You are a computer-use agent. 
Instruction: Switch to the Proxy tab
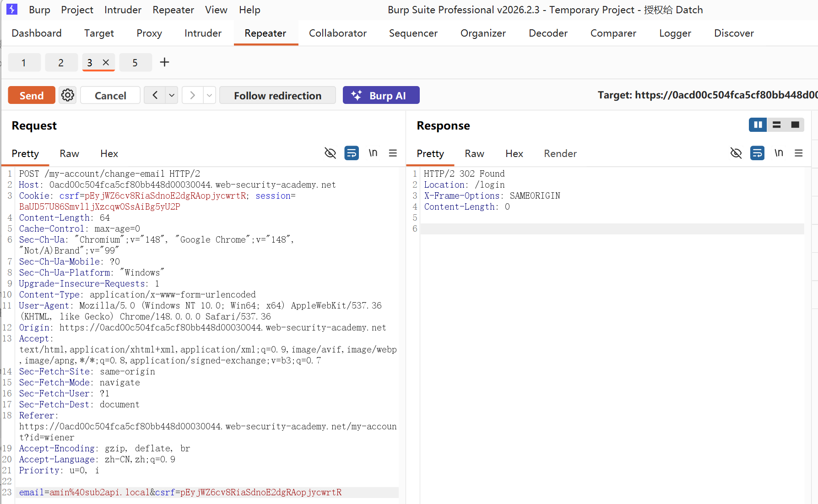pos(149,33)
